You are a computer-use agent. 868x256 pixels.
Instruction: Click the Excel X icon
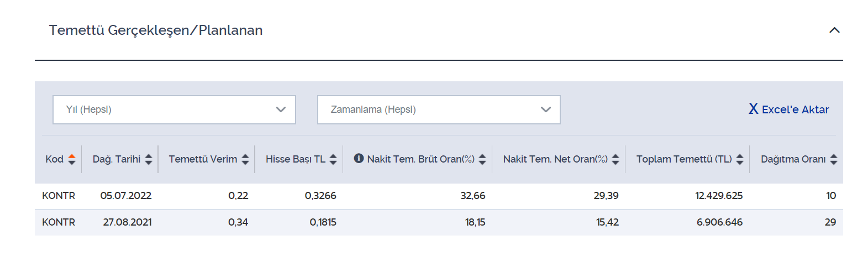pos(753,109)
